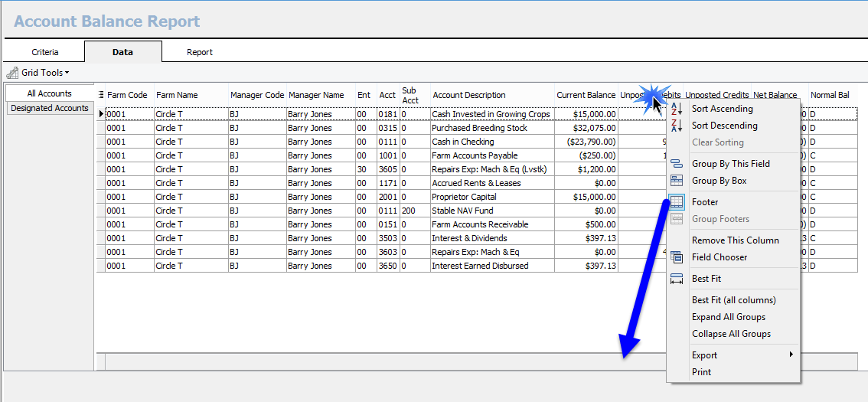The height and width of the screenshot is (402, 868).
Task: Choose Remove This Column
Action: coord(735,240)
